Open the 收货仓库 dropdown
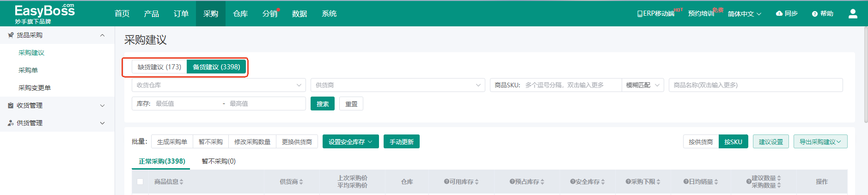 219,85
